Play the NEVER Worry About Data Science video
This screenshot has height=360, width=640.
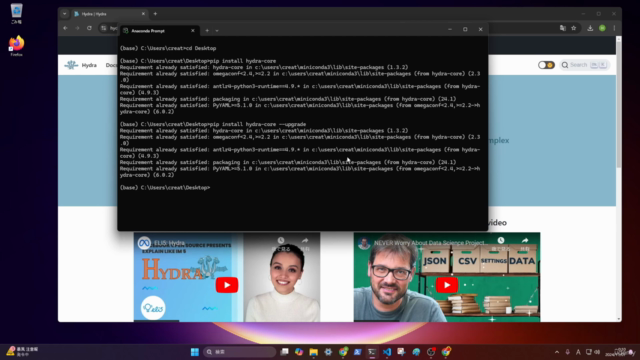(x=447, y=285)
